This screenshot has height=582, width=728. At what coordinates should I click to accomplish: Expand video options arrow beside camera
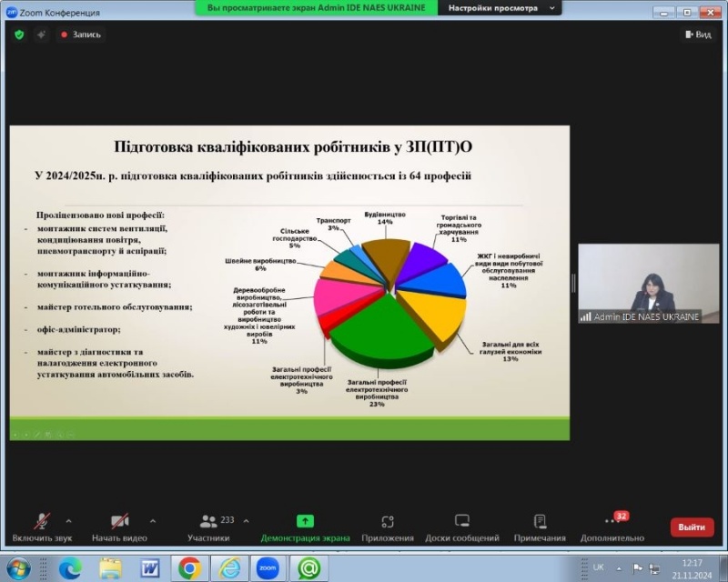click(x=152, y=521)
